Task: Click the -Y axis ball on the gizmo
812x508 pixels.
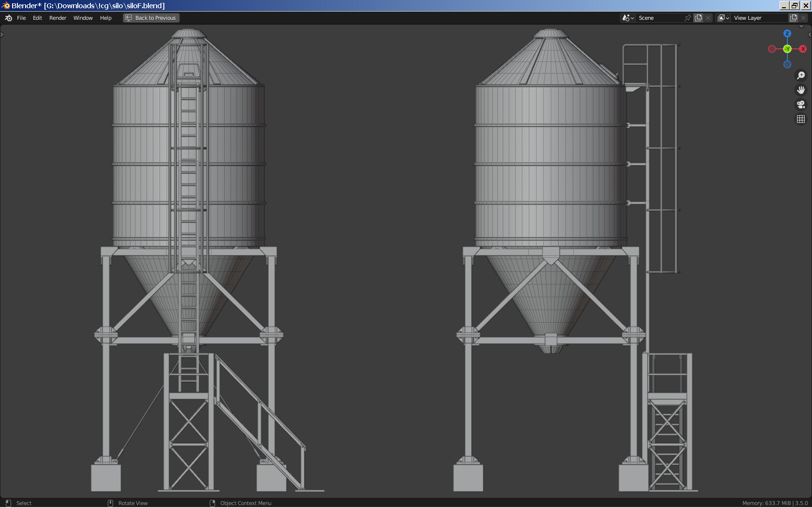Action: [787, 48]
